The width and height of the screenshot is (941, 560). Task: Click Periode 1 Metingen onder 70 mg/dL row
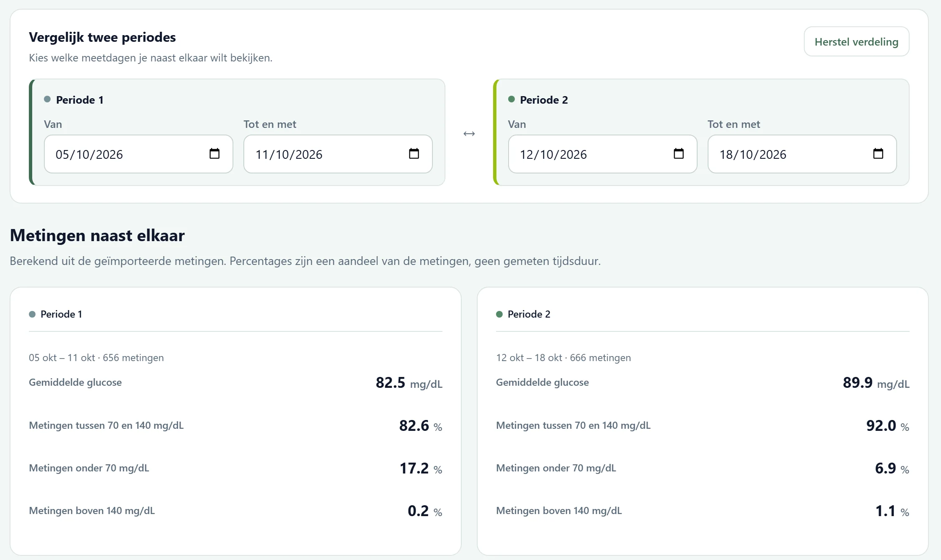coord(235,468)
